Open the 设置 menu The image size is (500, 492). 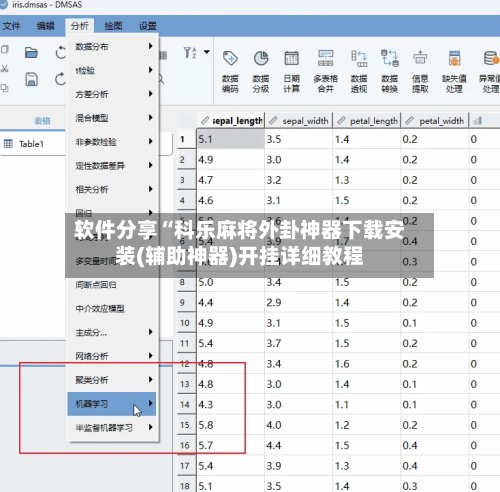click(148, 26)
